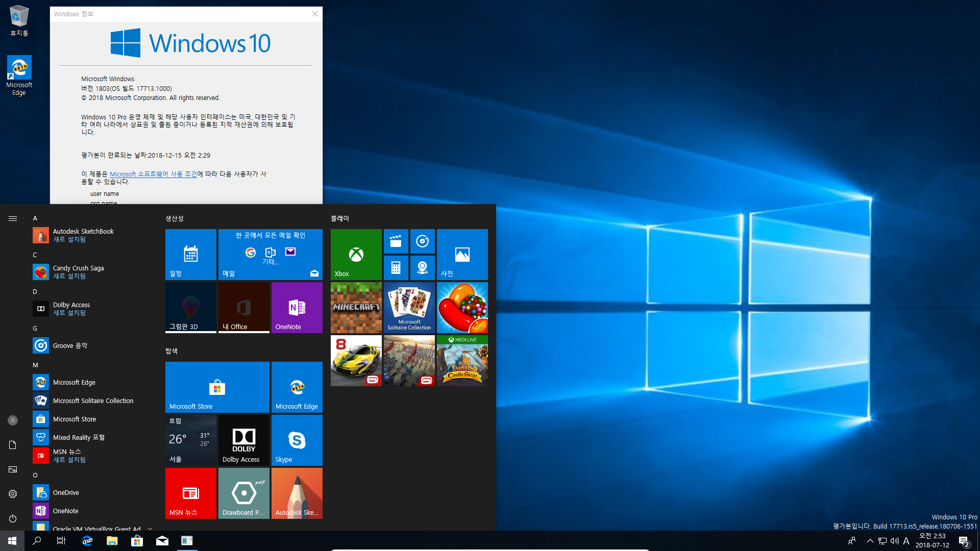Image resolution: width=980 pixels, height=551 pixels.
Task: Open the user account icon in Start sidebar
Action: tap(13, 420)
